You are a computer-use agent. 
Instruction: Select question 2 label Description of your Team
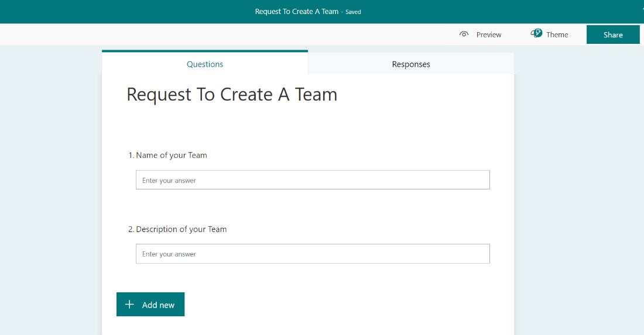point(181,229)
